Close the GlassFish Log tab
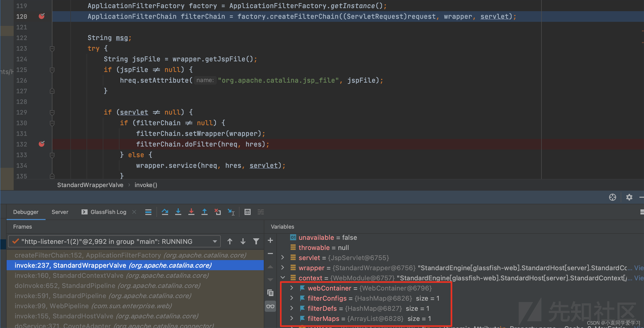The width and height of the screenshot is (644, 328). click(x=134, y=212)
